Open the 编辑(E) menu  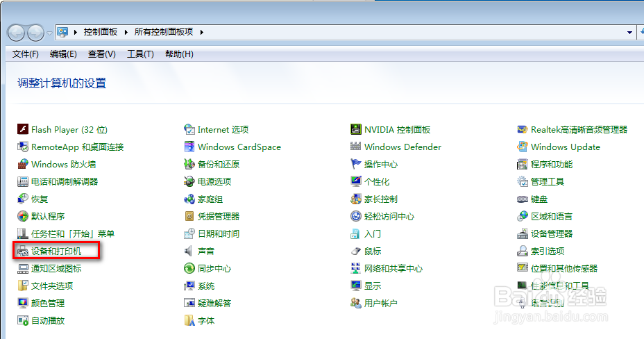(x=63, y=54)
